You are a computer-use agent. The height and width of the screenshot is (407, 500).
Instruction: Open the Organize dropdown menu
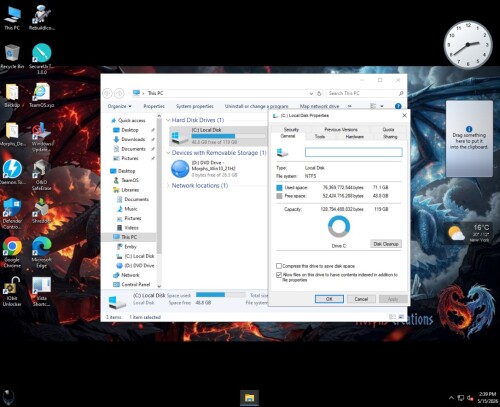119,106
